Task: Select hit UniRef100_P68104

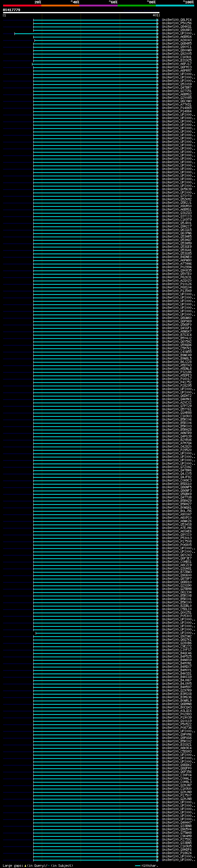Action: [177, 287]
